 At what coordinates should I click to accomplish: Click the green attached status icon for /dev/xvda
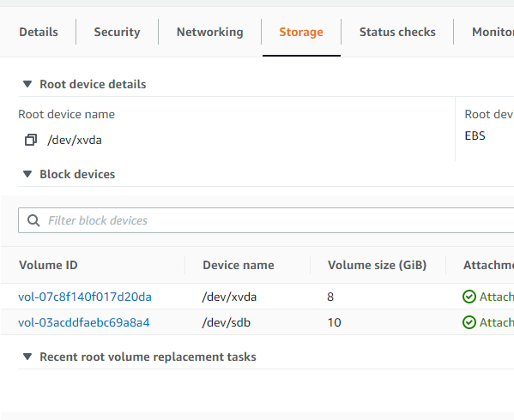469,297
